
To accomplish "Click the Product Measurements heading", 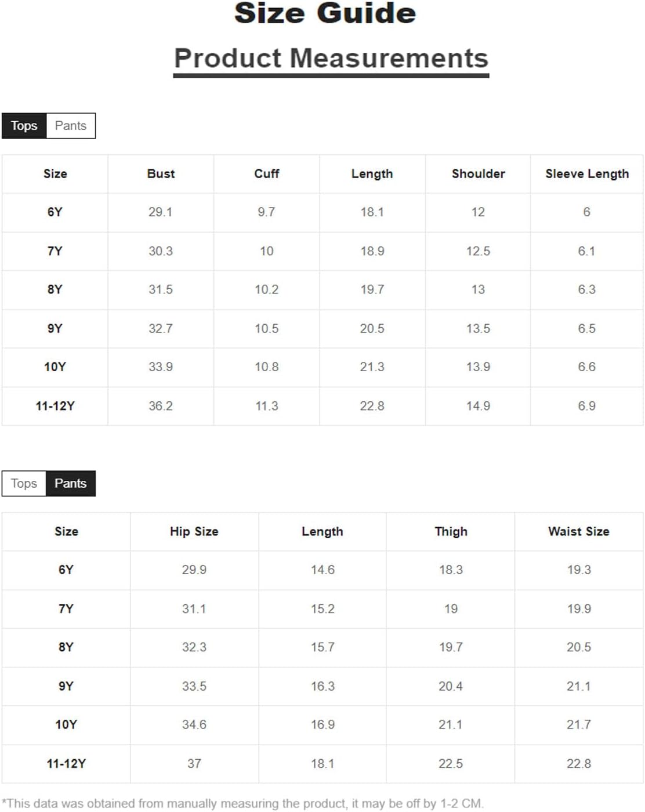I will click(x=331, y=59).
